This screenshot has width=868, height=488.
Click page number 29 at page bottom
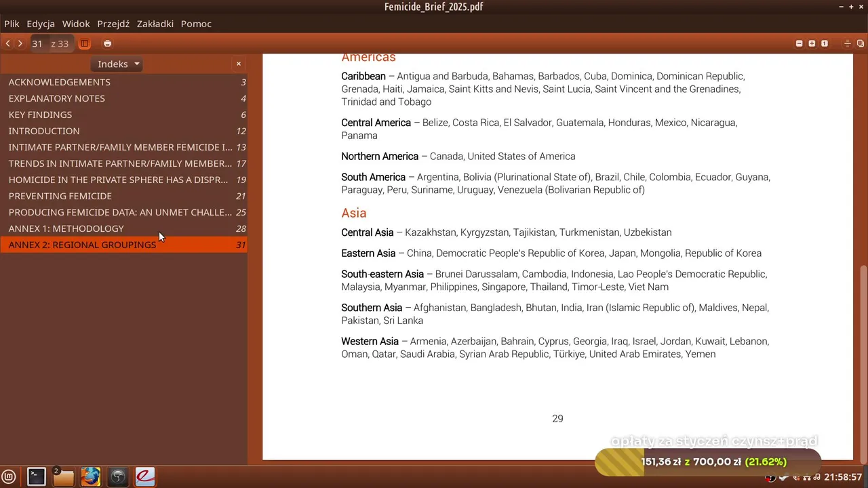coord(557,419)
